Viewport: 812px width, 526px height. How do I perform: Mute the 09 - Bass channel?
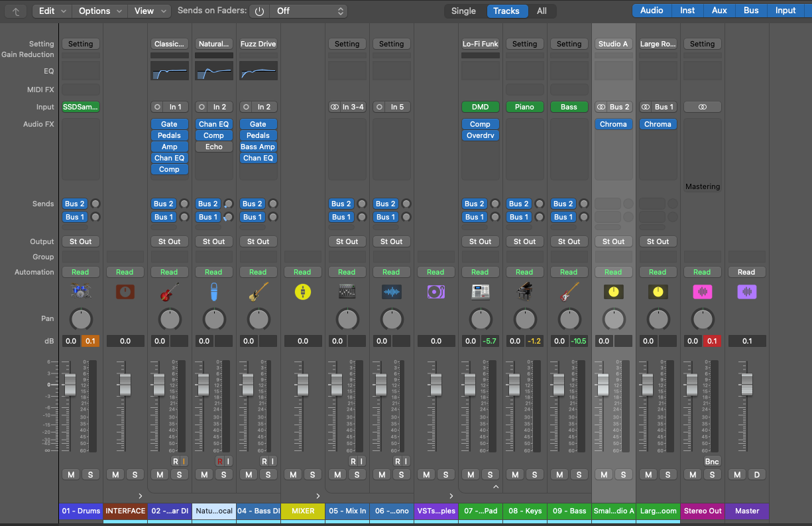(x=559, y=474)
